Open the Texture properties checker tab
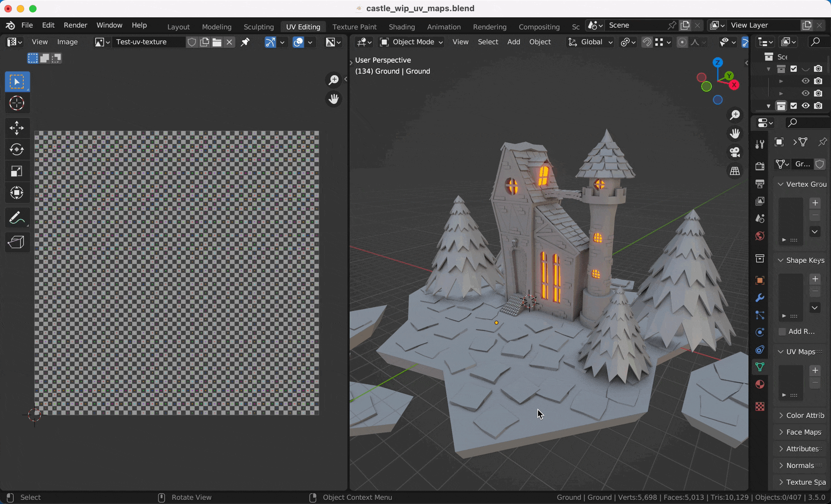Image resolution: width=831 pixels, height=504 pixels. (x=760, y=406)
